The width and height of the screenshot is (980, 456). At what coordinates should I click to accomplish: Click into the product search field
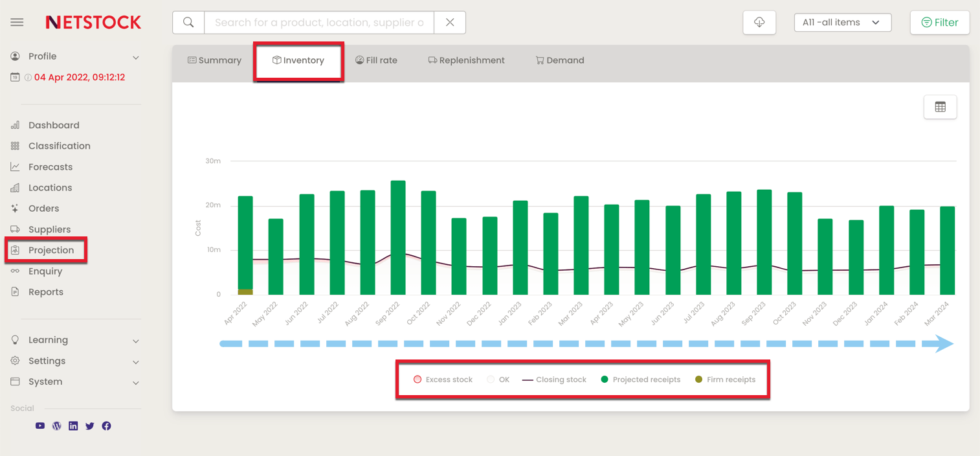(x=319, y=23)
